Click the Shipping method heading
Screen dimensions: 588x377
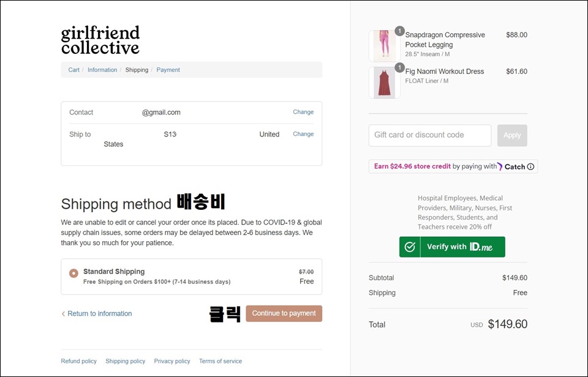pos(116,204)
